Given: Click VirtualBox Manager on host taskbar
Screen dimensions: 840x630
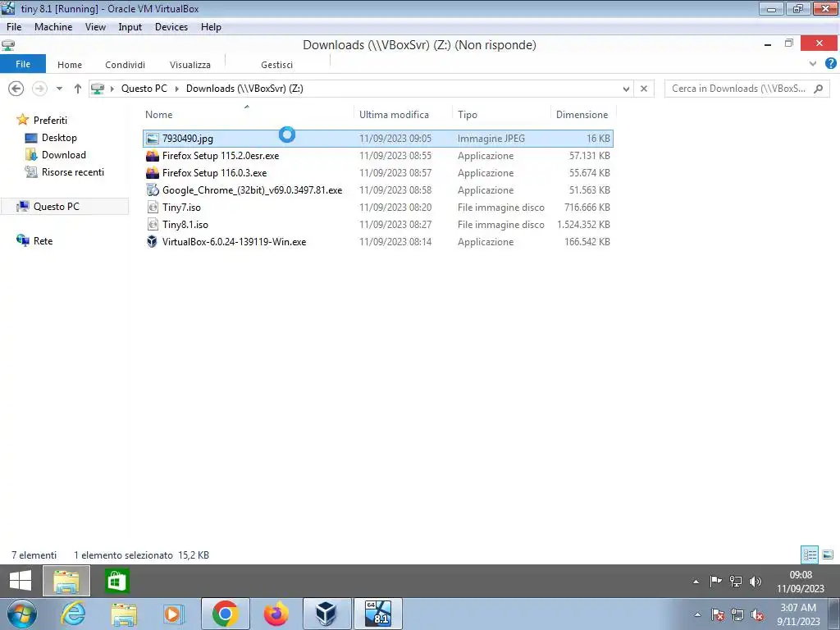Looking at the screenshot, I should pos(326,614).
